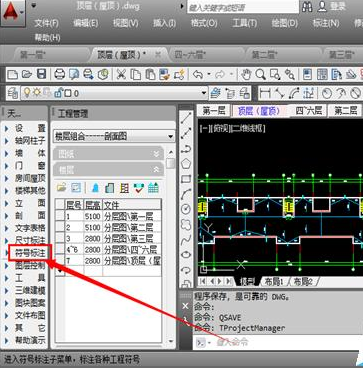Select the Cut scissors icon

pyautogui.click(x=121, y=74)
